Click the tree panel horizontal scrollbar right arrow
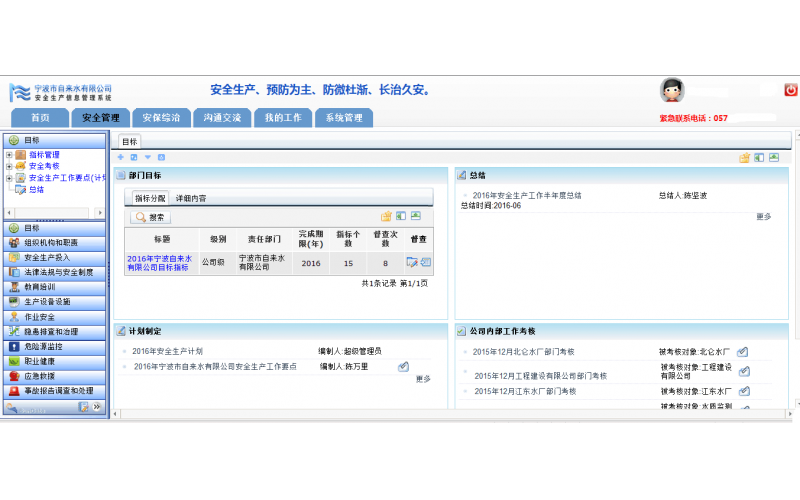Image resolution: width=800 pixels, height=500 pixels. pyautogui.click(x=100, y=213)
